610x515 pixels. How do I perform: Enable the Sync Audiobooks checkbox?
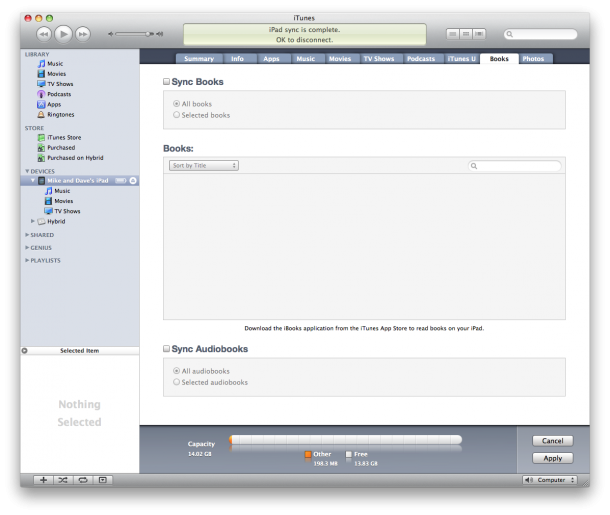click(167, 349)
